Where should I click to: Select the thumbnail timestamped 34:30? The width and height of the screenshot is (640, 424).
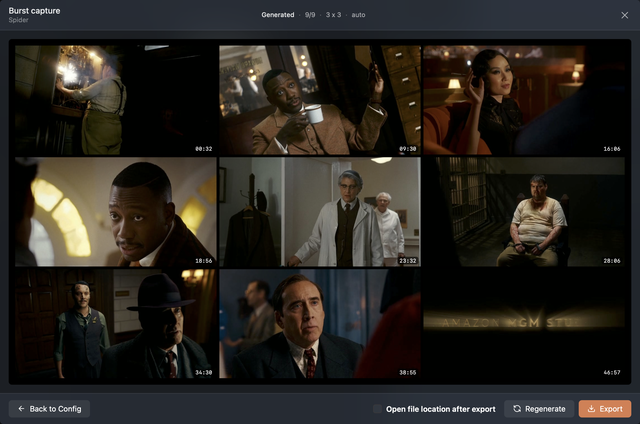[x=116, y=324]
